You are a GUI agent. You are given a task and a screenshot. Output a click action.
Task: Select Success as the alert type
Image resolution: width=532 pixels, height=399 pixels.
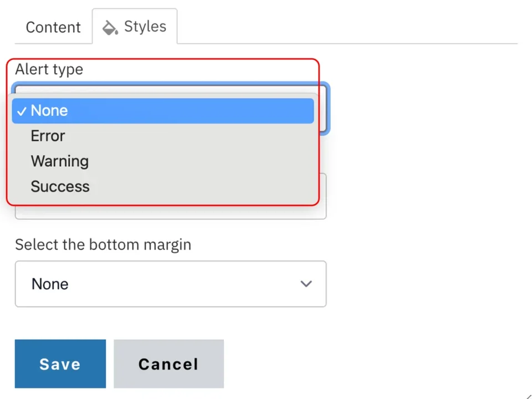coord(60,187)
